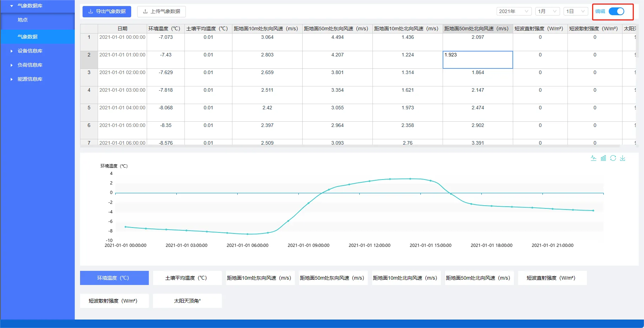Click the 日期 column header

[122, 29]
